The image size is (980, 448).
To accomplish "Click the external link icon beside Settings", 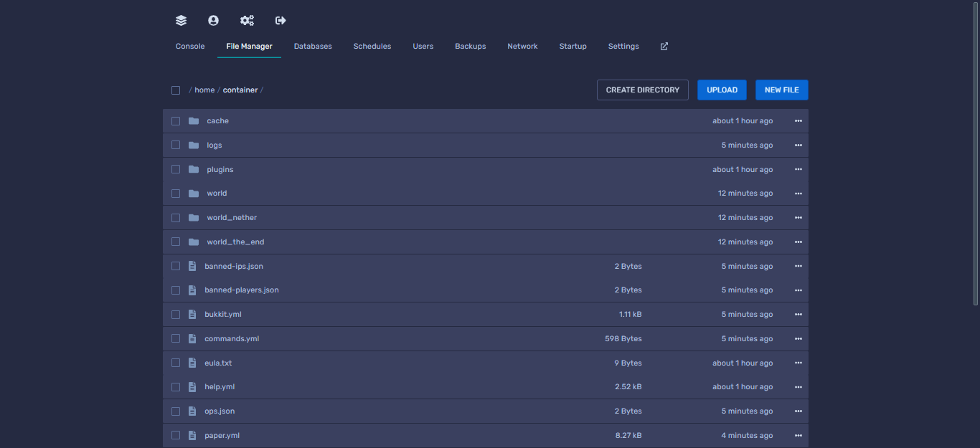I will (x=664, y=47).
